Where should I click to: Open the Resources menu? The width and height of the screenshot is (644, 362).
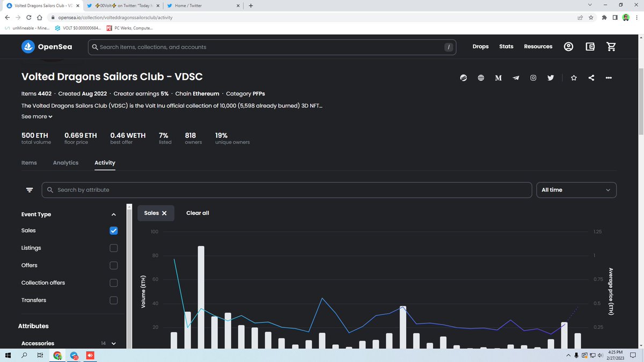[538, 47]
